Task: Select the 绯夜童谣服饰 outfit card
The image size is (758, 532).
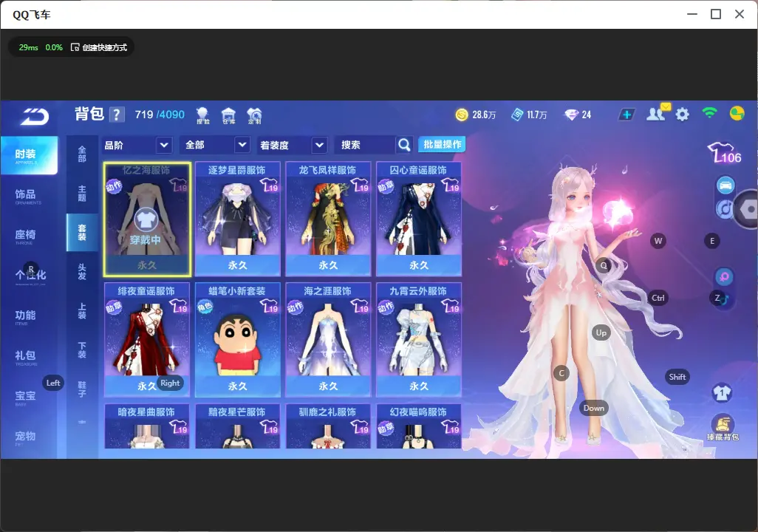Action: (147, 340)
